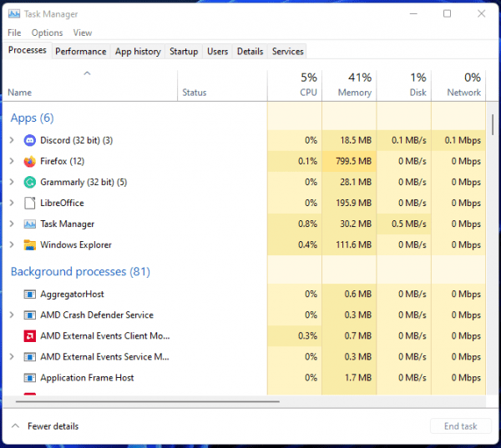Click the End task button
Viewport: 501px width, 448px height.
(x=460, y=426)
